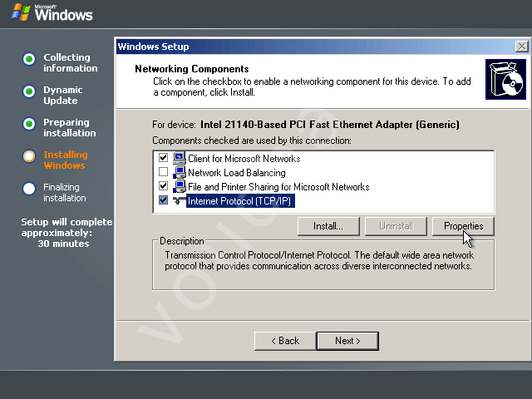Click the Dynamic Update step indicator
The image size is (532, 399).
coord(29,91)
